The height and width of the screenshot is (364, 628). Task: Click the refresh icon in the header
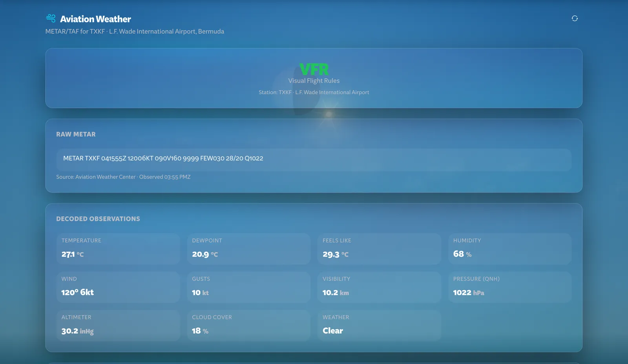click(575, 18)
